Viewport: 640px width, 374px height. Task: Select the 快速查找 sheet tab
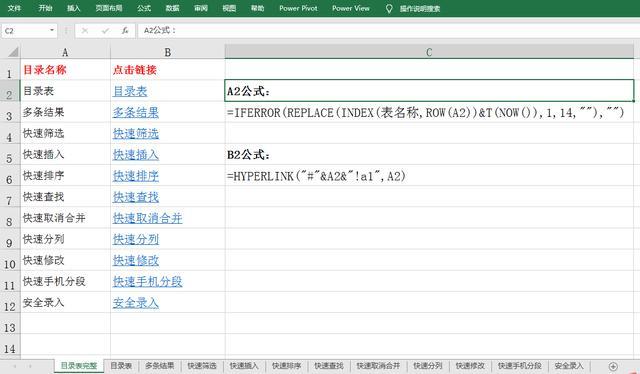tap(329, 366)
